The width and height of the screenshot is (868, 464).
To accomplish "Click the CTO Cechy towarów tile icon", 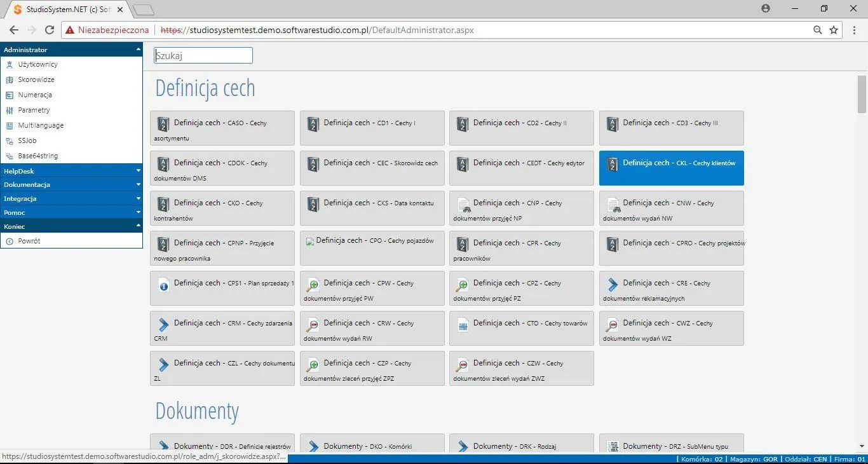I will click(463, 324).
